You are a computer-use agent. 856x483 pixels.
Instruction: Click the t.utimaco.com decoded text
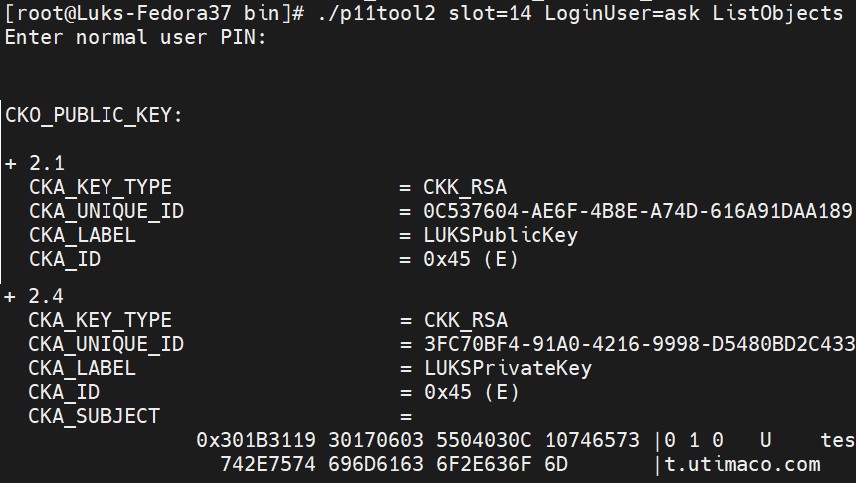[x=742, y=464]
